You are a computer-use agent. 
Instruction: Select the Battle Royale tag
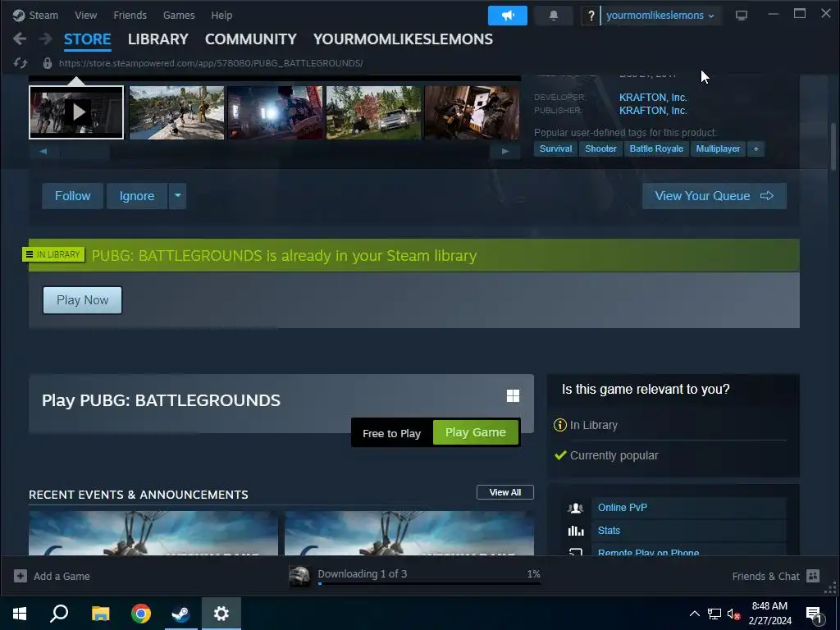[x=656, y=149]
